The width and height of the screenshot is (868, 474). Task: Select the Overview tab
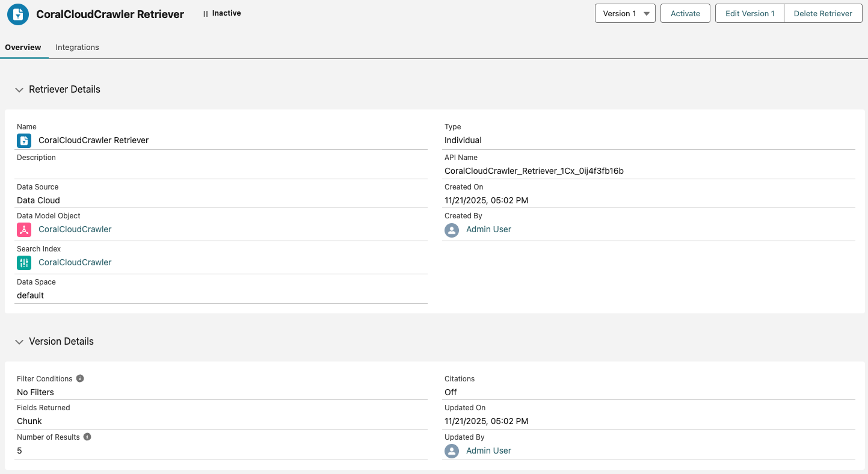23,48
